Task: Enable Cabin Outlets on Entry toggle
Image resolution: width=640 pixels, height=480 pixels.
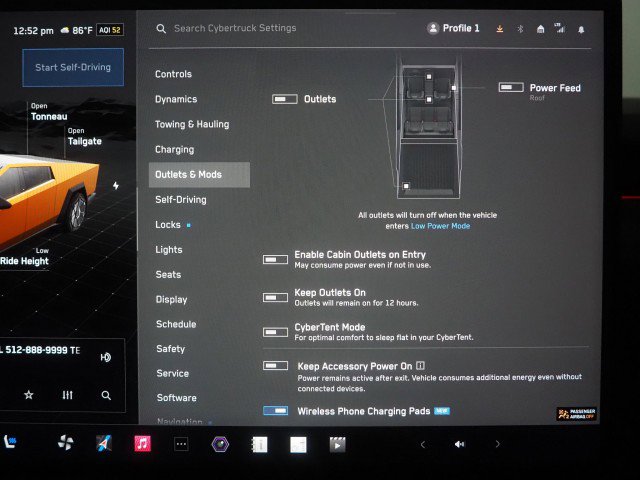Action: [275, 260]
